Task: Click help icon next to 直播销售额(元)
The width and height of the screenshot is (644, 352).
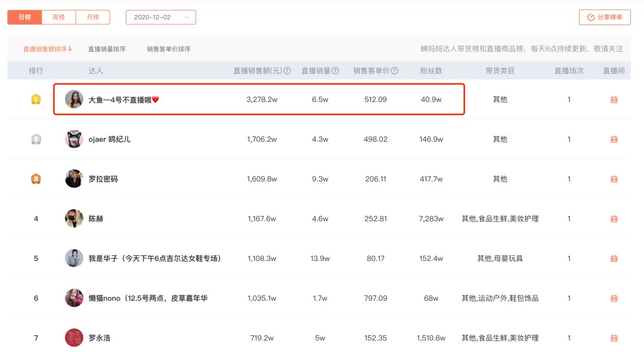Action: pos(287,70)
